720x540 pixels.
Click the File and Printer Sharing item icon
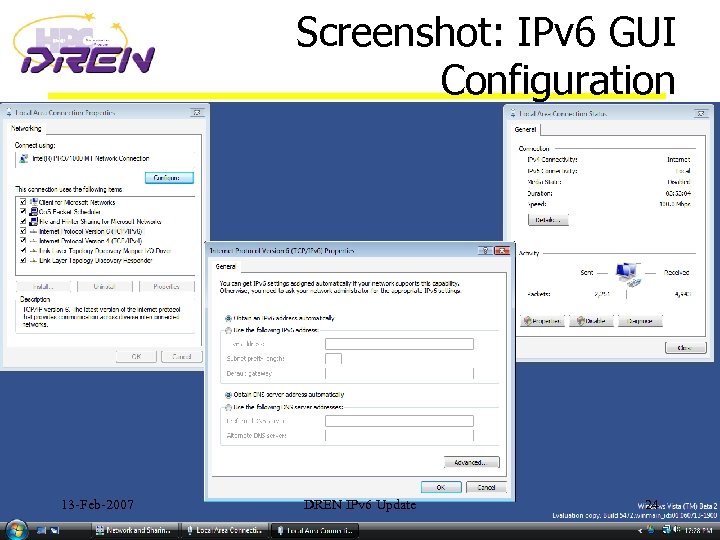[34, 221]
